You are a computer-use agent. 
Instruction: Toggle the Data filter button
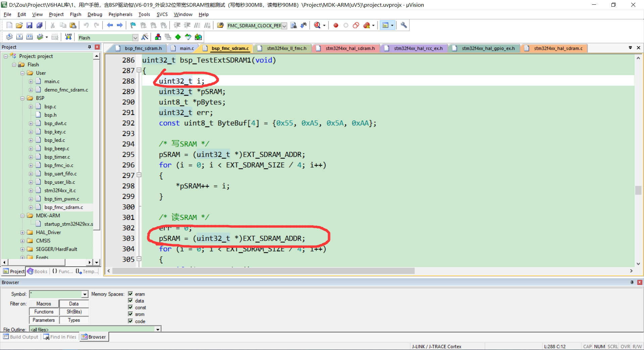(x=74, y=304)
